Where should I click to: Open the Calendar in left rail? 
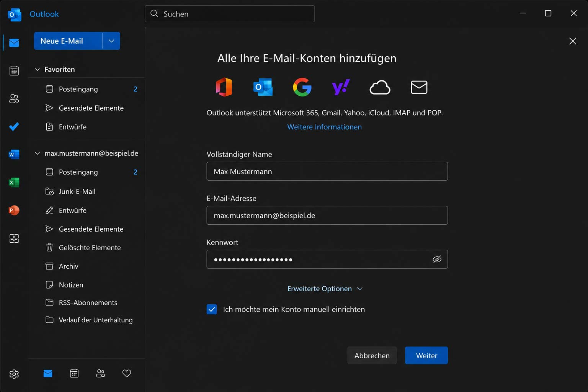[x=14, y=71]
